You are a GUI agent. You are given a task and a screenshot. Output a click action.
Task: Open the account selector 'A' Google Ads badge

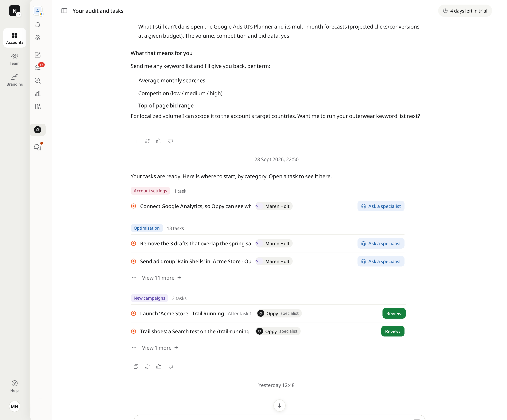[x=38, y=11]
